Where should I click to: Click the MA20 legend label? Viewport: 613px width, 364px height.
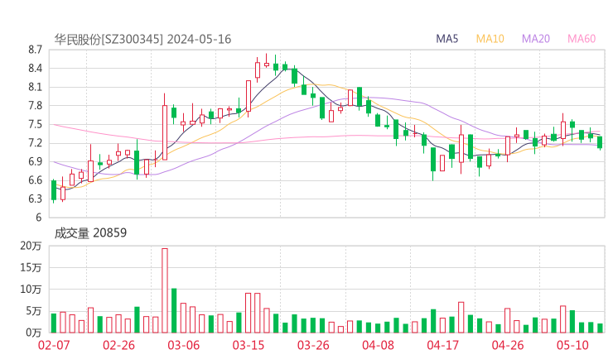click(536, 39)
